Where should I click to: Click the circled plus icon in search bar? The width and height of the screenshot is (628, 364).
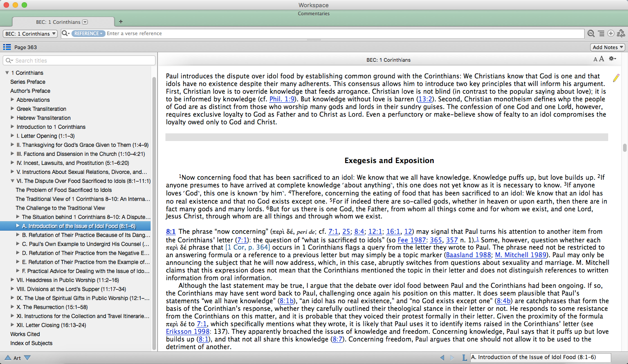click(x=610, y=33)
